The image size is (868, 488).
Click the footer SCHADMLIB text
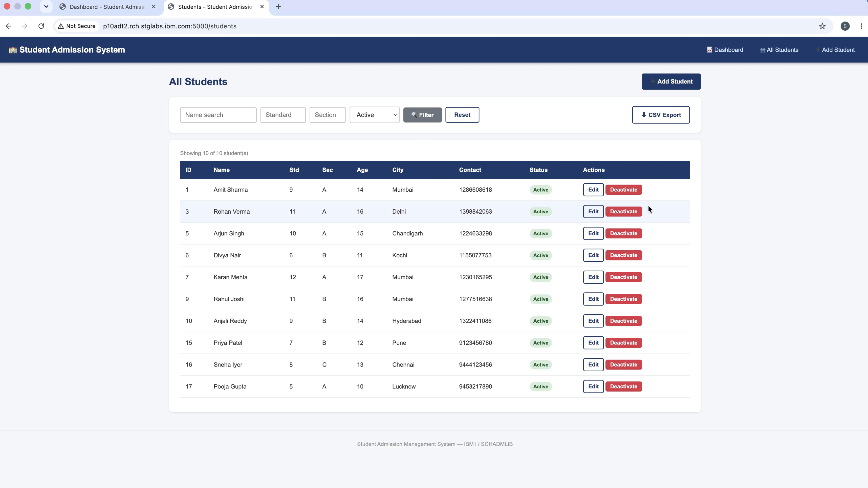pyautogui.click(x=496, y=444)
